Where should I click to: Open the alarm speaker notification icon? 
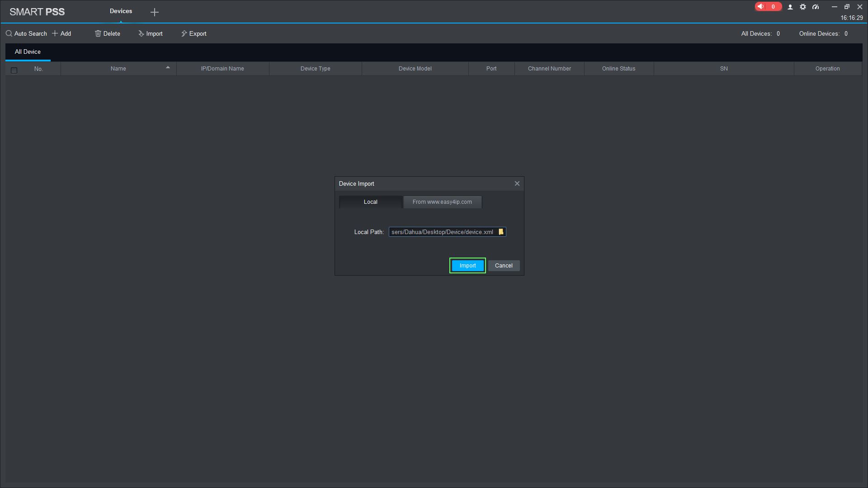(x=761, y=7)
